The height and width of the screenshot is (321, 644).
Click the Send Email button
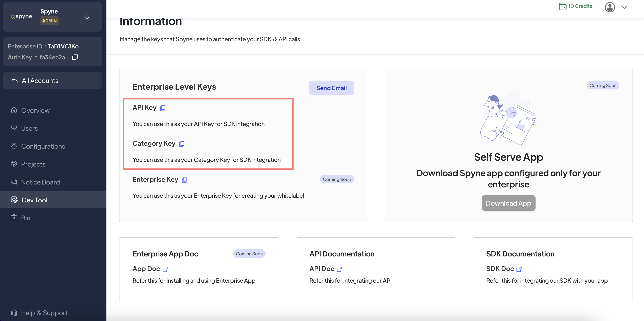(x=331, y=88)
